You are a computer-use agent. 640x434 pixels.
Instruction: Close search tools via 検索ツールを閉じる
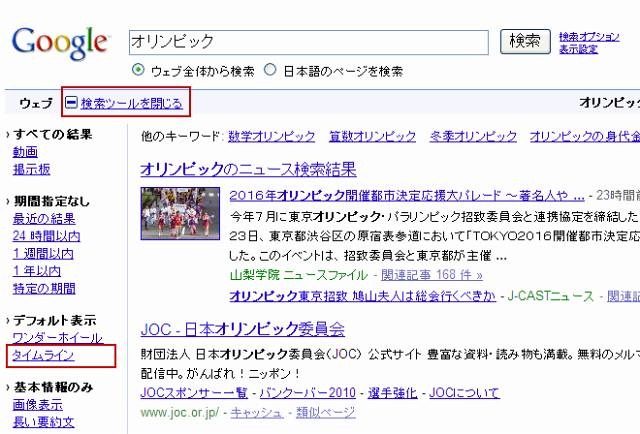click(131, 103)
